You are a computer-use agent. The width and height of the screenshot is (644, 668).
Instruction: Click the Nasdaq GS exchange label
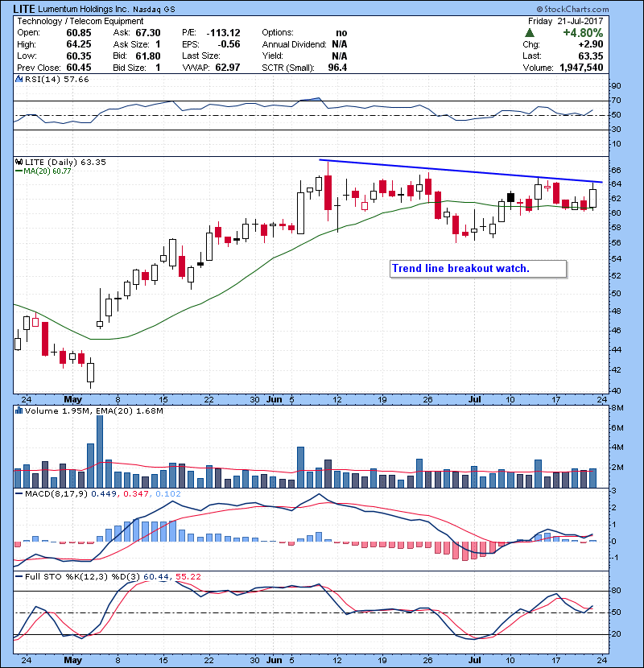pos(154,10)
